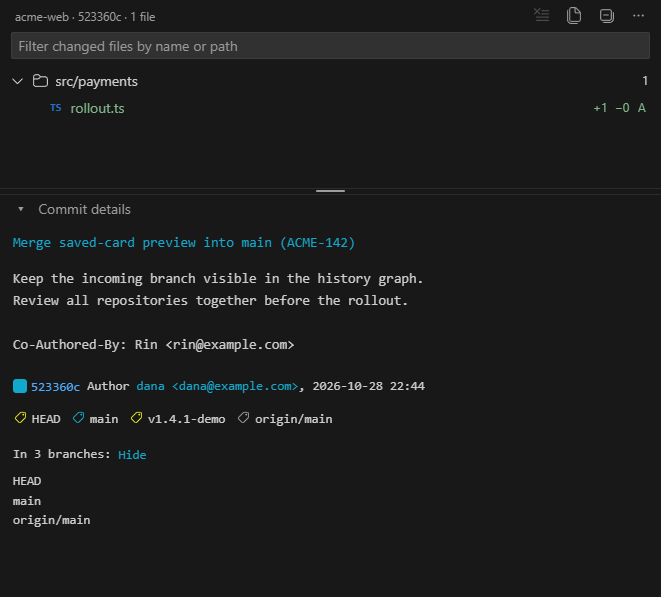Screen dimensions: 661x597
Task: Select the src/payments folder row
Action: pyautogui.click(x=330, y=81)
